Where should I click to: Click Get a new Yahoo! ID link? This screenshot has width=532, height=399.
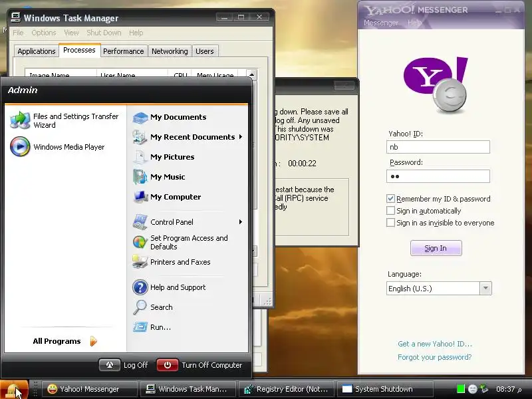(435, 344)
